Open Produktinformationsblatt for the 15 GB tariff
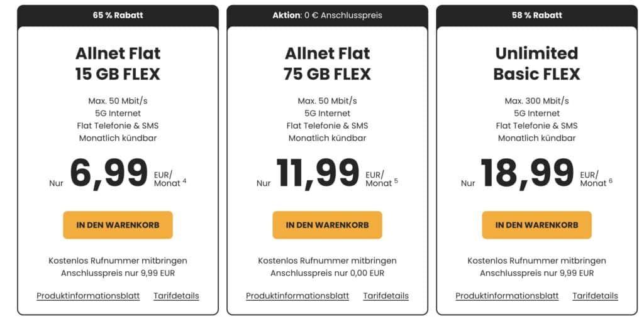 point(87,296)
